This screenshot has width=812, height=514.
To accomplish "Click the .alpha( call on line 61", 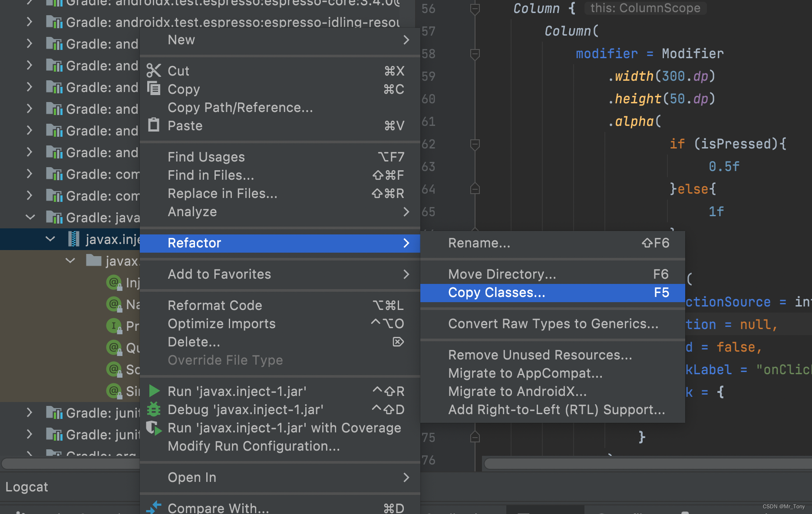I will point(634,122).
